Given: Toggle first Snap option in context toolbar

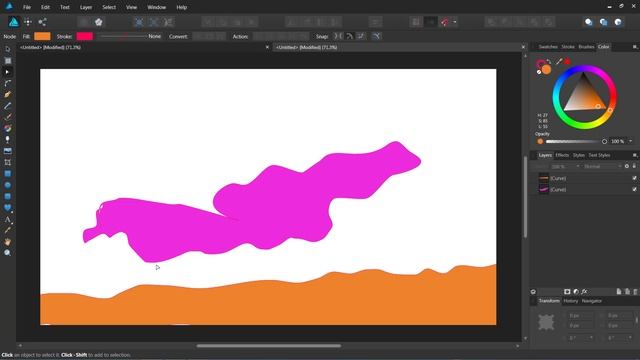Looking at the screenshot, I should (x=338, y=36).
